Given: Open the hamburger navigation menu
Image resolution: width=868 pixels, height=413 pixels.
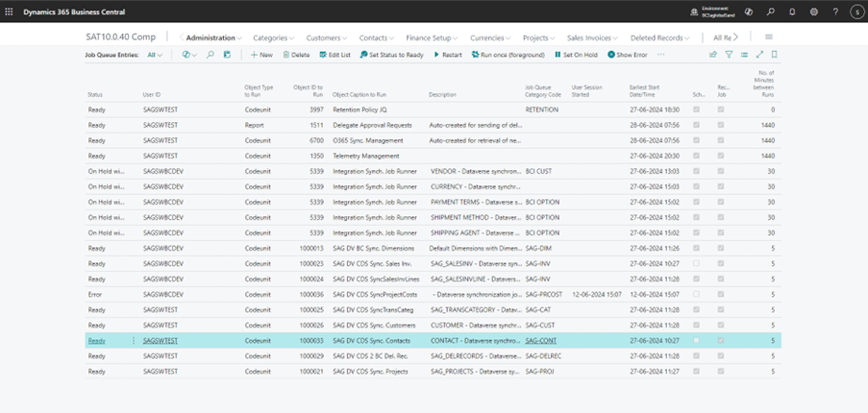Looking at the screenshot, I should tap(769, 37).
